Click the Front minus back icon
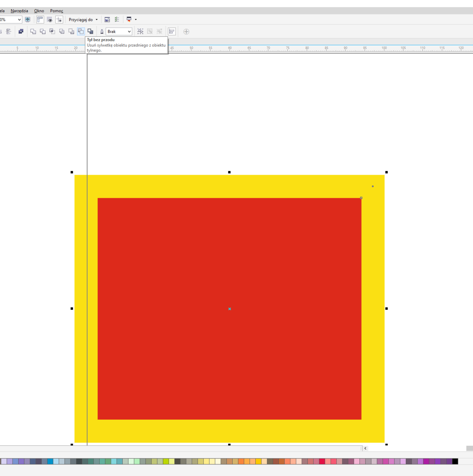The width and height of the screenshot is (473, 476). (x=71, y=32)
